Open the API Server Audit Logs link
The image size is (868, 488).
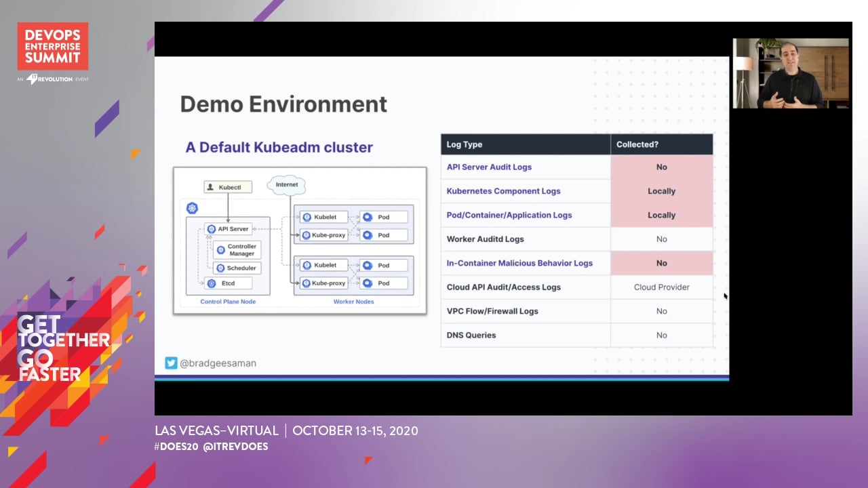(489, 167)
